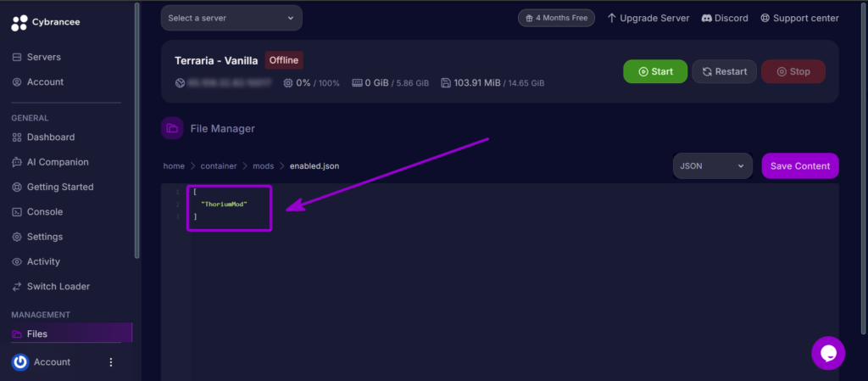
Task: Click the Support center lifebuoy icon
Action: pos(765,19)
